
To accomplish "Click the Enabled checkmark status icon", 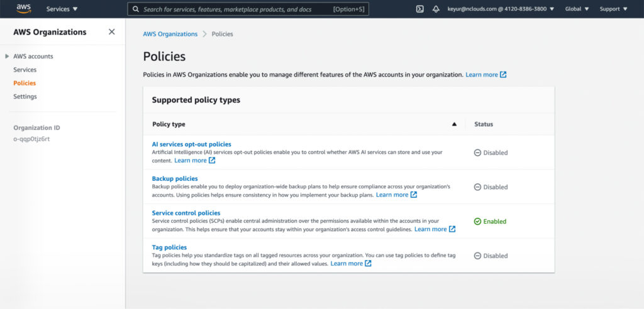I will 477,221.
